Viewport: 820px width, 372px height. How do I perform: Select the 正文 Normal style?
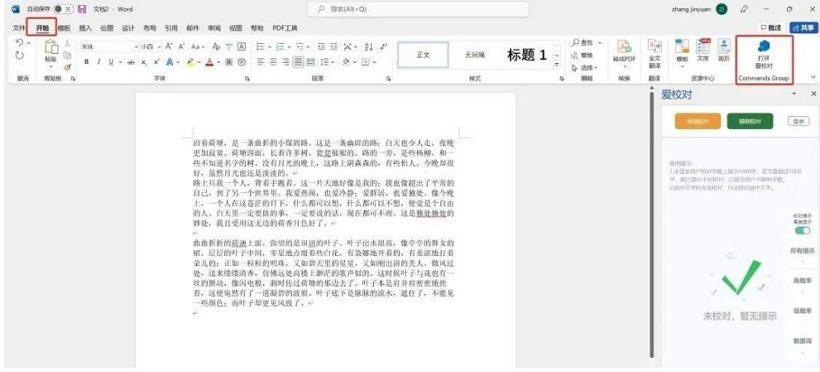coord(423,55)
